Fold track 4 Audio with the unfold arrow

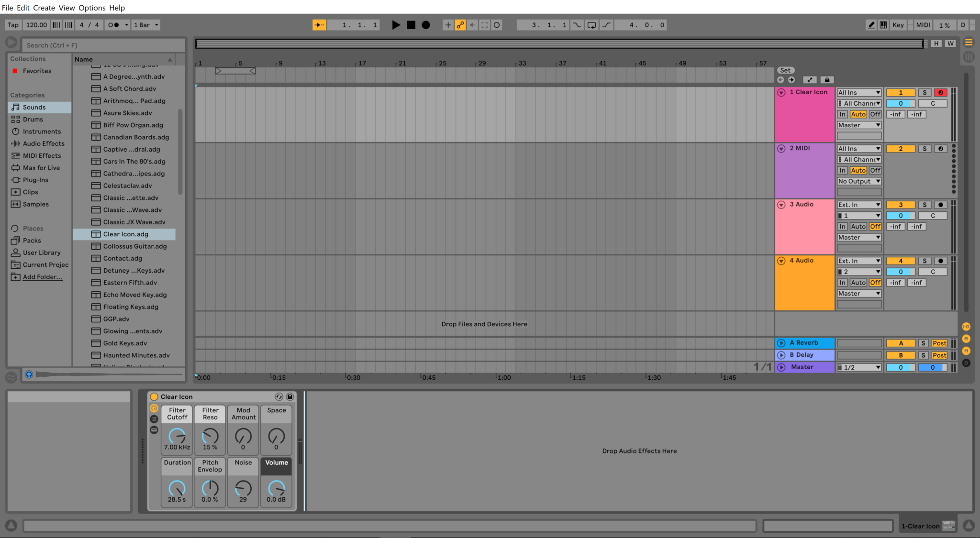[781, 261]
